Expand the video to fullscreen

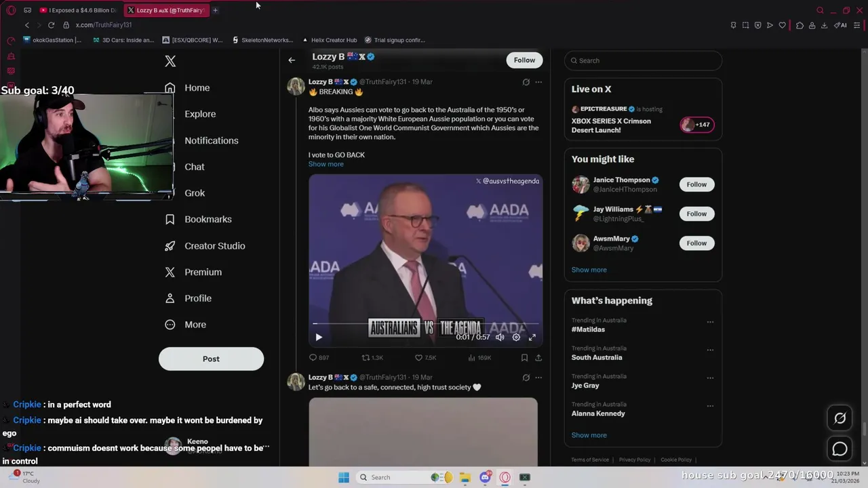click(532, 337)
